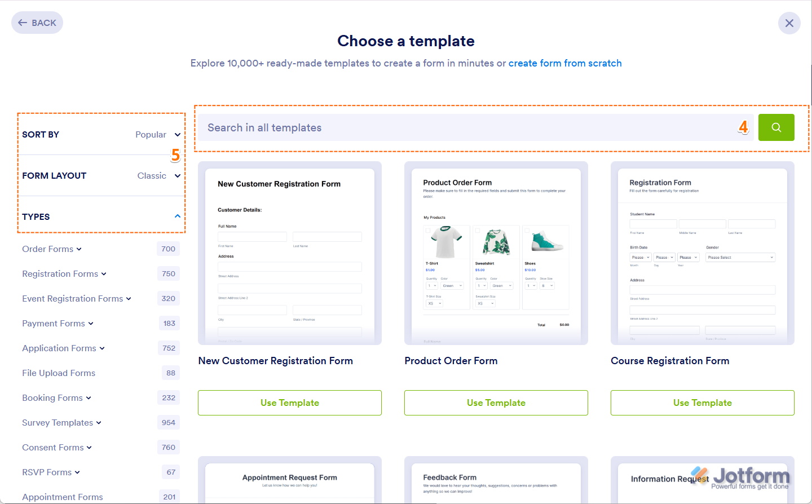Expand the Consent Forms category

coord(90,447)
